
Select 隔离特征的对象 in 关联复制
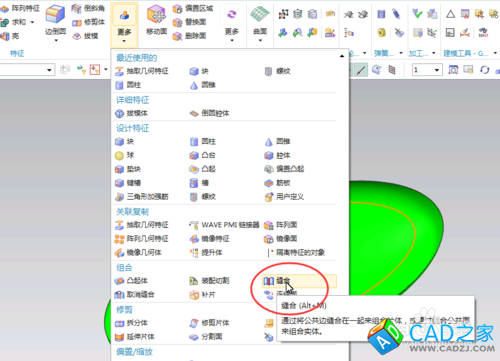[296, 253]
